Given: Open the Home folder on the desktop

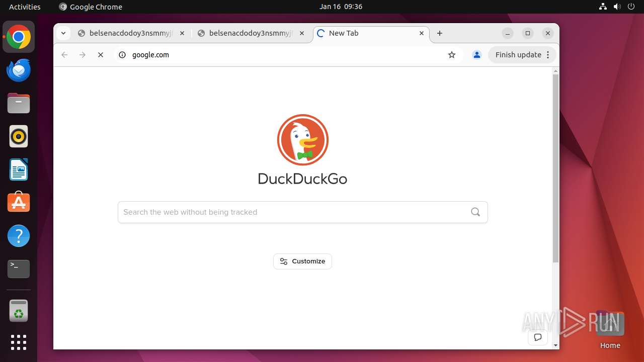Looking at the screenshot, I should coord(610,330).
